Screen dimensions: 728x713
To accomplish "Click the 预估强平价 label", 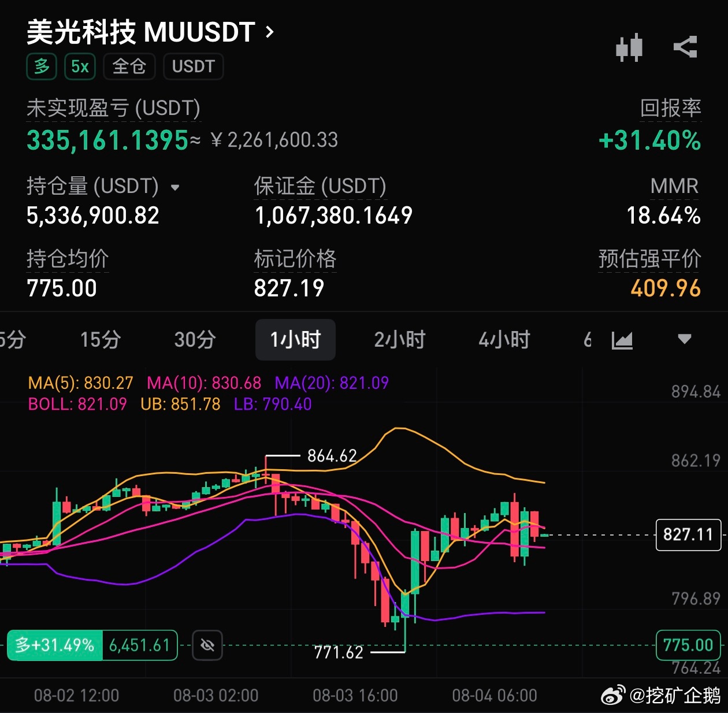I will coord(649,259).
